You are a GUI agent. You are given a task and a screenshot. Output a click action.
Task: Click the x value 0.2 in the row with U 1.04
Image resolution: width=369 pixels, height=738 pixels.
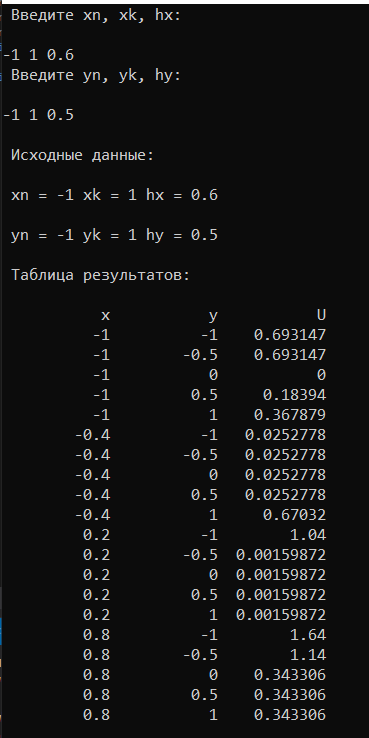point(96,535)
